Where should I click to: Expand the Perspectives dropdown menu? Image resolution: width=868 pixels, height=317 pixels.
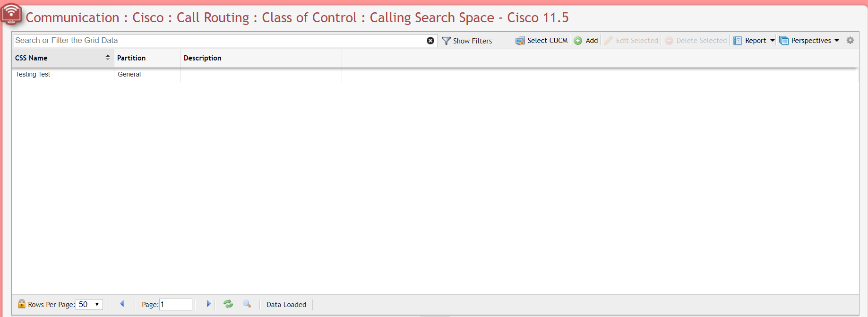click(x=837, y=41)
